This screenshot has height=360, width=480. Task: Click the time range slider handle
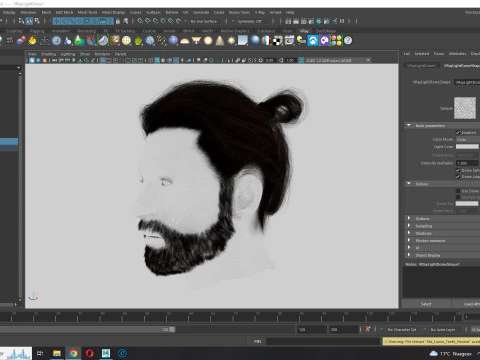point(172,329)
